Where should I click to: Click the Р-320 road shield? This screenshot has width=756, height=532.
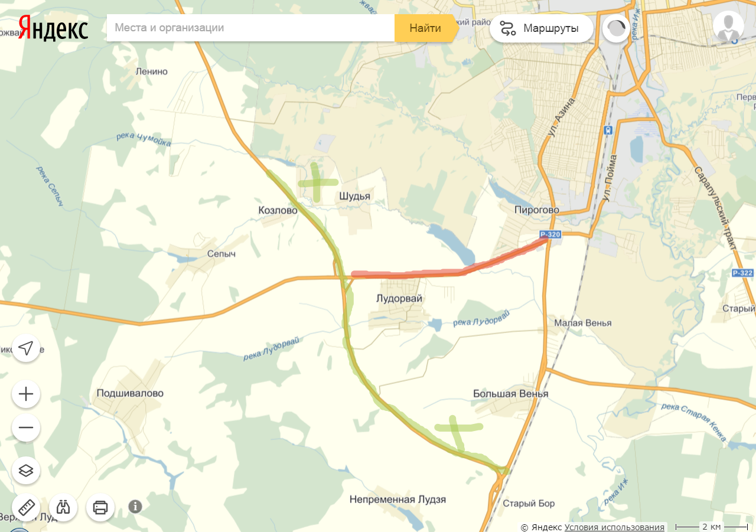[x=550, y=234]
